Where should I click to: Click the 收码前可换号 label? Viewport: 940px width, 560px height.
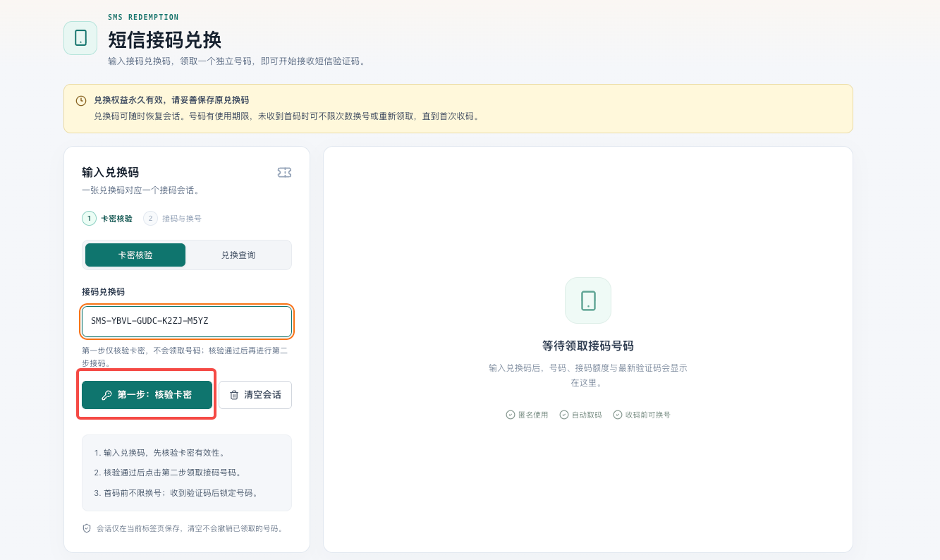(x=648, y=415)
